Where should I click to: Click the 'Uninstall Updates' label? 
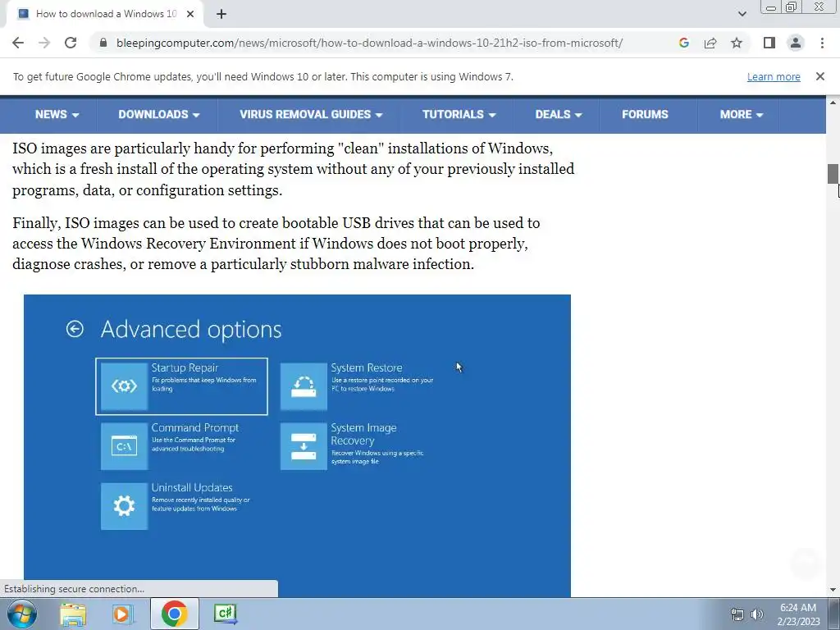pyautogui.click(x=192, y=488)
